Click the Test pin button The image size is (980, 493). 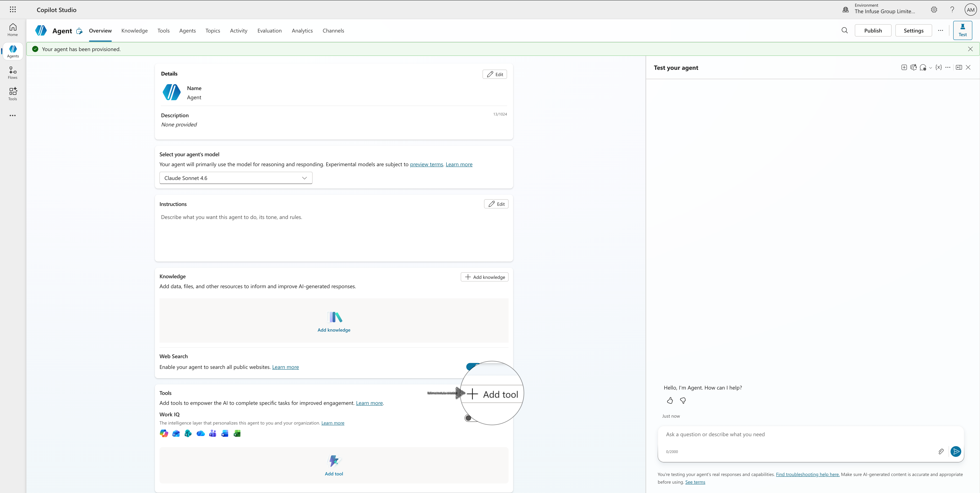tap(963, 30)
